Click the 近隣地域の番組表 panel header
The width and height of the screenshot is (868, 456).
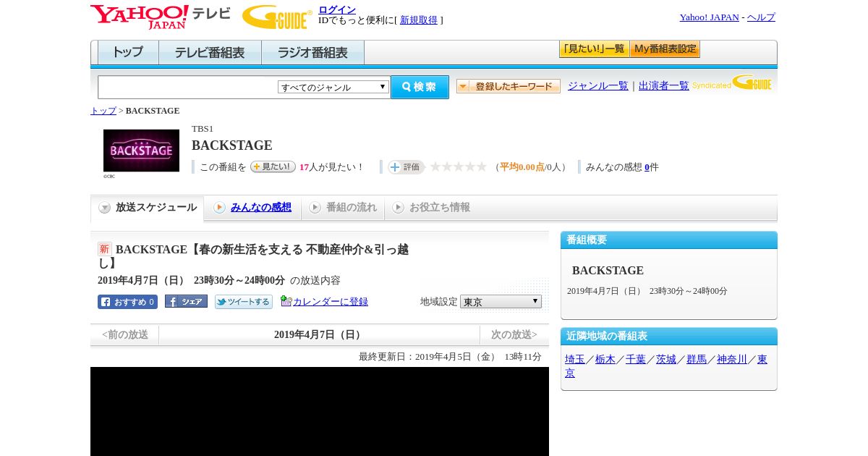click(x=669, y=337)
